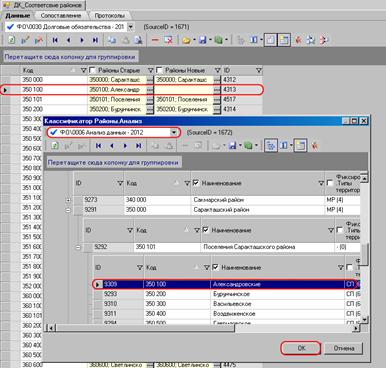Toggle hierarchy view icon in classifier dialog

pos(271,146)
